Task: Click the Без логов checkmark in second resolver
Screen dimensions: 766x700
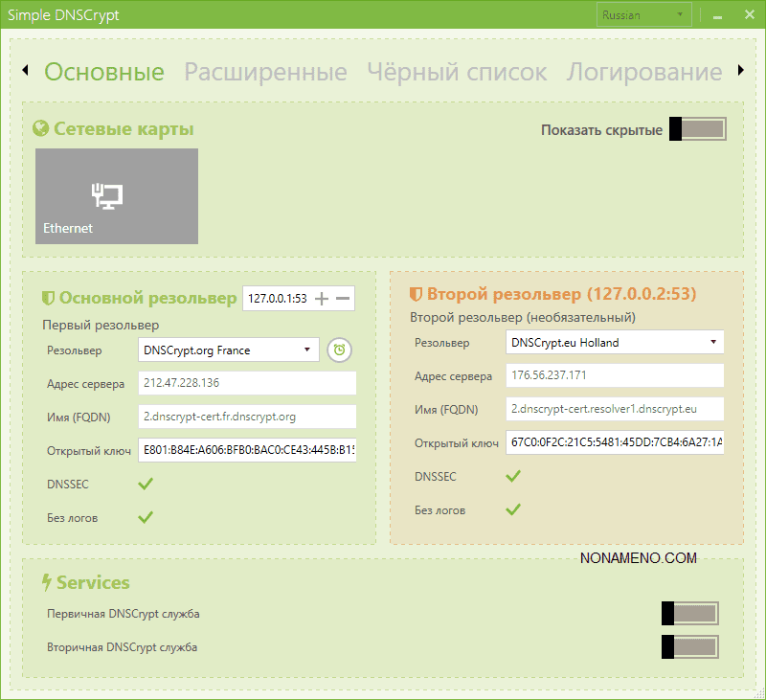Action: tap(513, 509)
